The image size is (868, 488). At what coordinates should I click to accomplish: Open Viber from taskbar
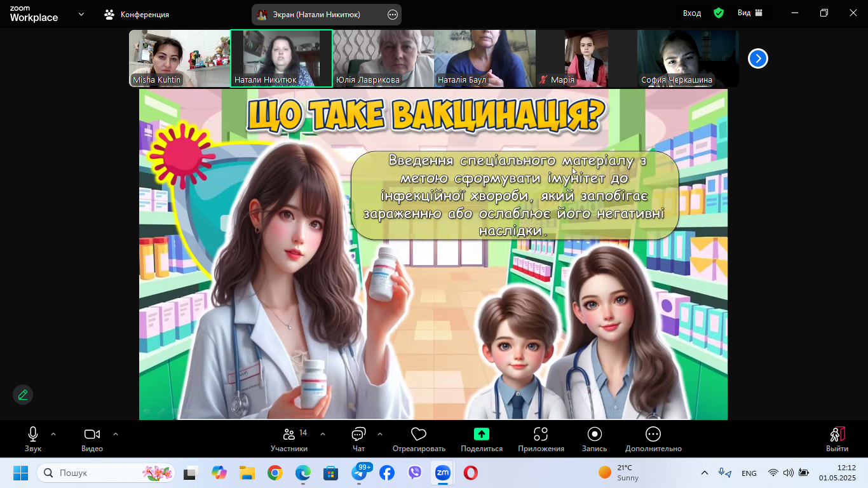tap(414, 473)
